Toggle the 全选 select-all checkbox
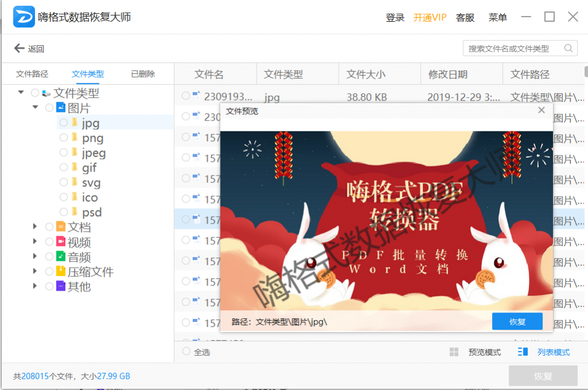 [x=187, y=352]
